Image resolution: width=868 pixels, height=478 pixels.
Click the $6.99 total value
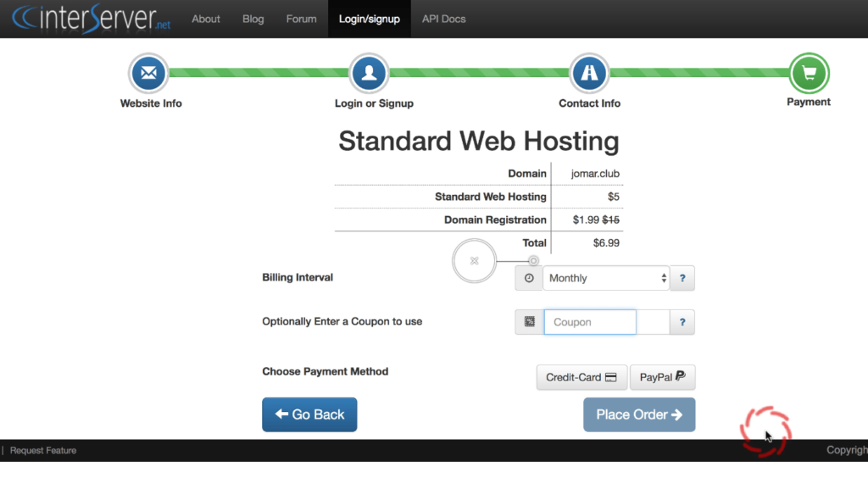pos(606,243)
